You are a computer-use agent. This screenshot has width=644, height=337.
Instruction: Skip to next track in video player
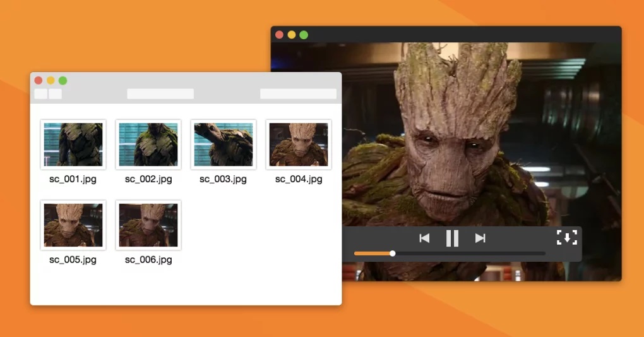(x=480, y=238)
